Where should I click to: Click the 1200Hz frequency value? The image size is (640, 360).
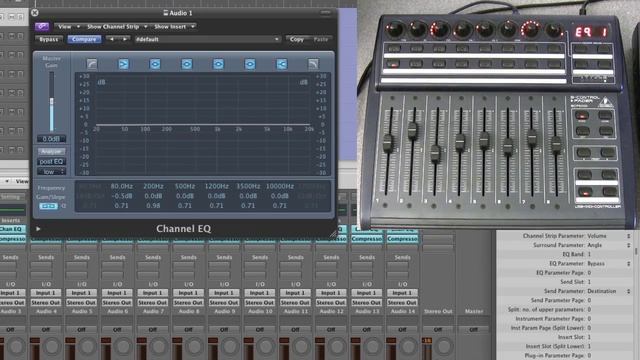[216, 186]
